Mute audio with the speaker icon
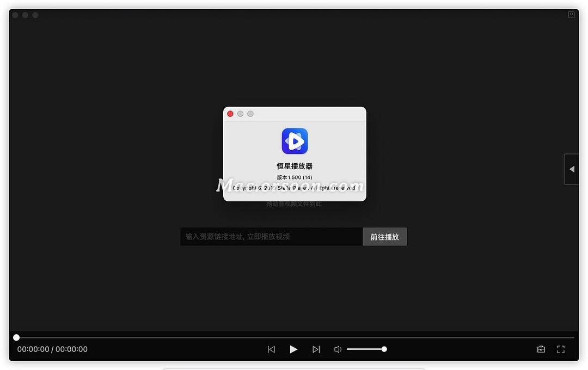Screen dimensions: 588x370 coord(338,349)
